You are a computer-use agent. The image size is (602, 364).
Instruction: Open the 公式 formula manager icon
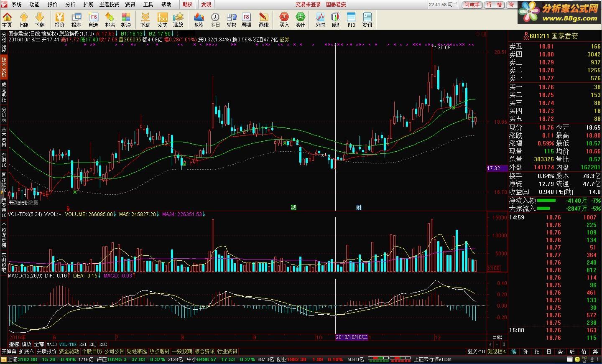click(162, 20)
